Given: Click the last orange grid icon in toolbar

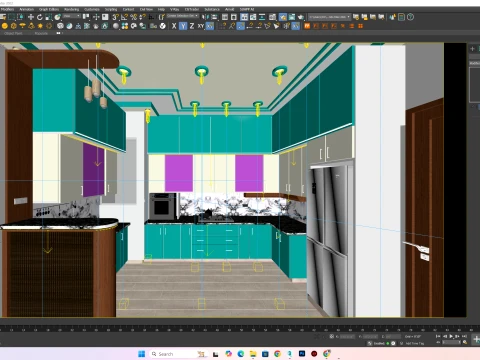Looking at the screenshot, I should click(360, 26).
